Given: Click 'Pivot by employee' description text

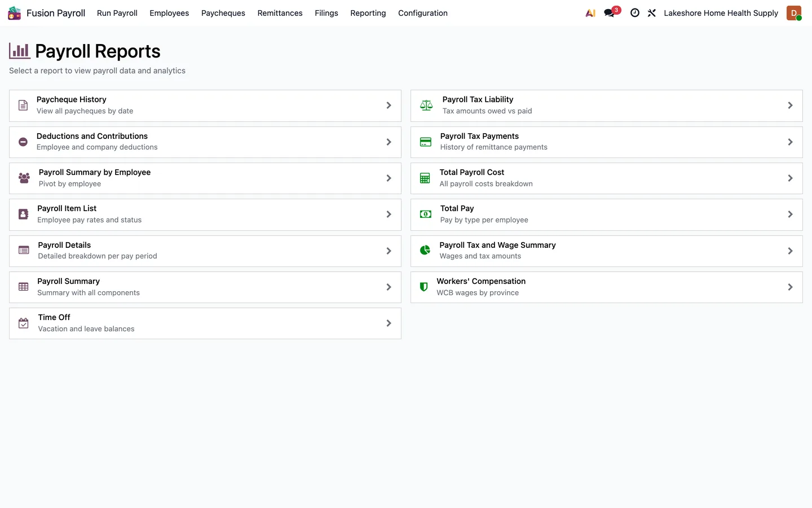Looking at the screenshot, I should pos(70,183).
